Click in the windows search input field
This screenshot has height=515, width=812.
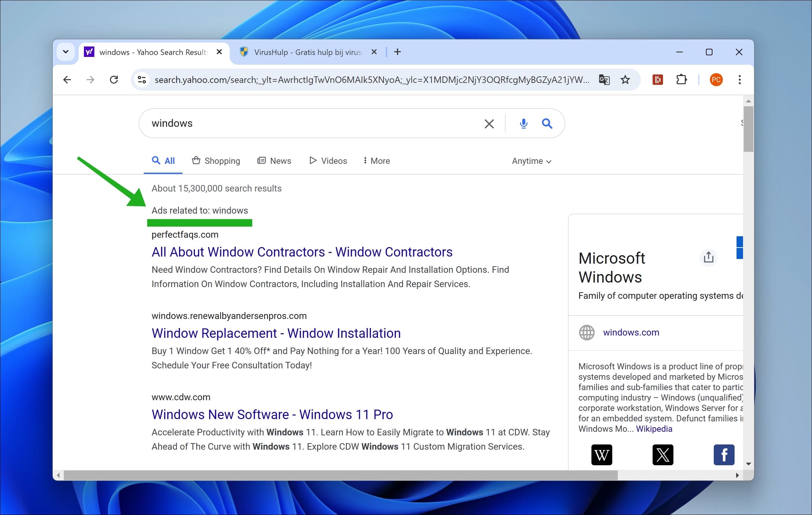click(314, 123)
